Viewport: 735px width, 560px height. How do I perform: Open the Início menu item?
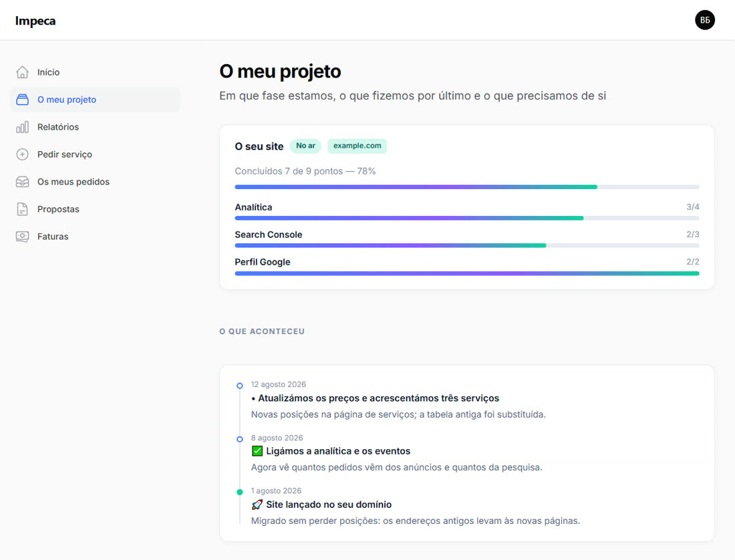pos(95,72)
